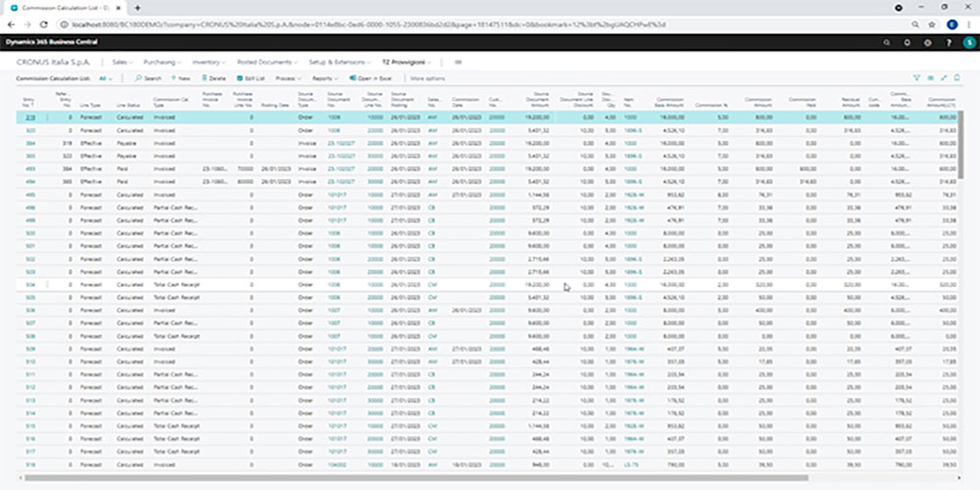
Task: Open the All views dropdown
Action: [x=106, y=77]
